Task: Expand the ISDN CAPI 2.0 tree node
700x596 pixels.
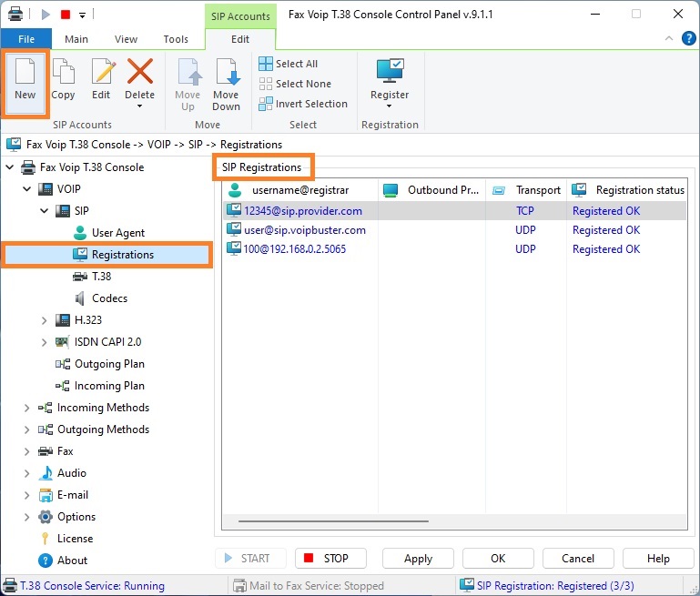Action: pos(45,342)
